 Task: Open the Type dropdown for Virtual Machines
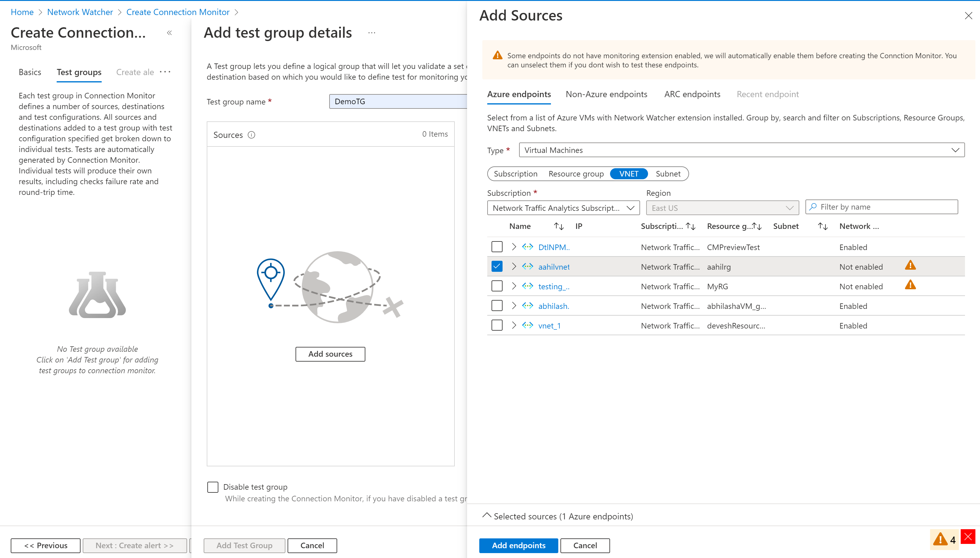pos(741,150)
